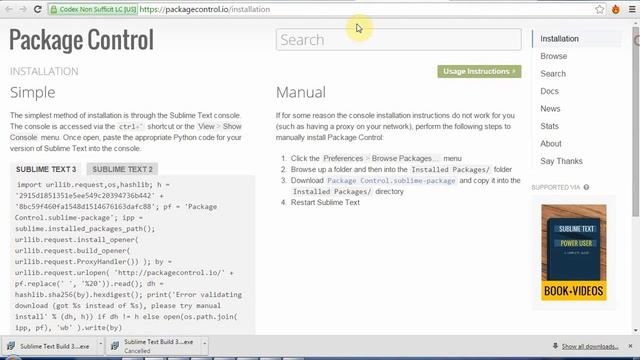The width and height of the screenshot is (640, 360).
Task: Click the cancelled download's file icon
Action: tap(115, 346)
